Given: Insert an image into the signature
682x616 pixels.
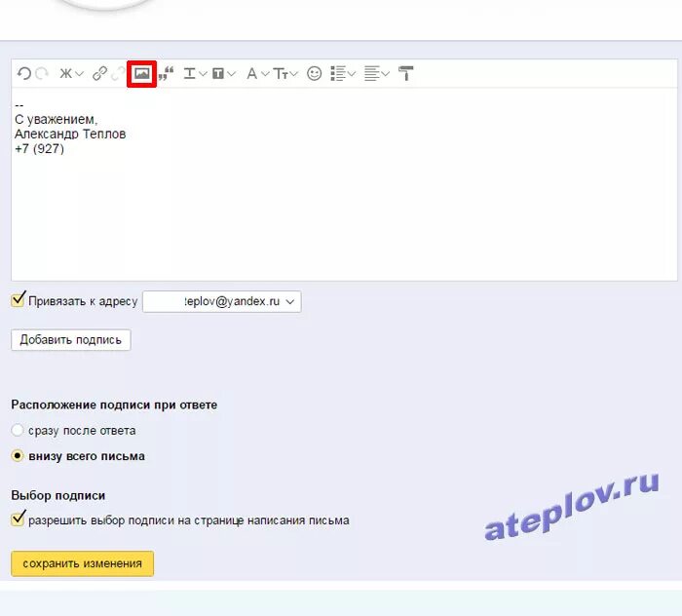Looking at the screenshot, I should click(x=142, y=73).
